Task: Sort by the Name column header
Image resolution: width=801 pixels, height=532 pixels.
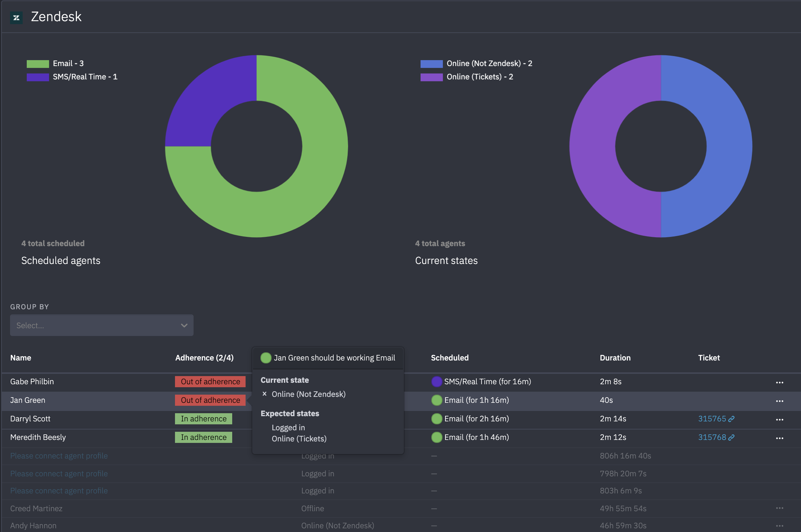Action: pos(21,358)
